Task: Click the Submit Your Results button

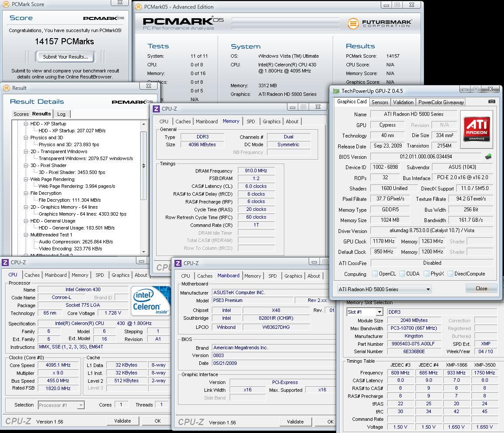Action: click(x=65, y=57)
